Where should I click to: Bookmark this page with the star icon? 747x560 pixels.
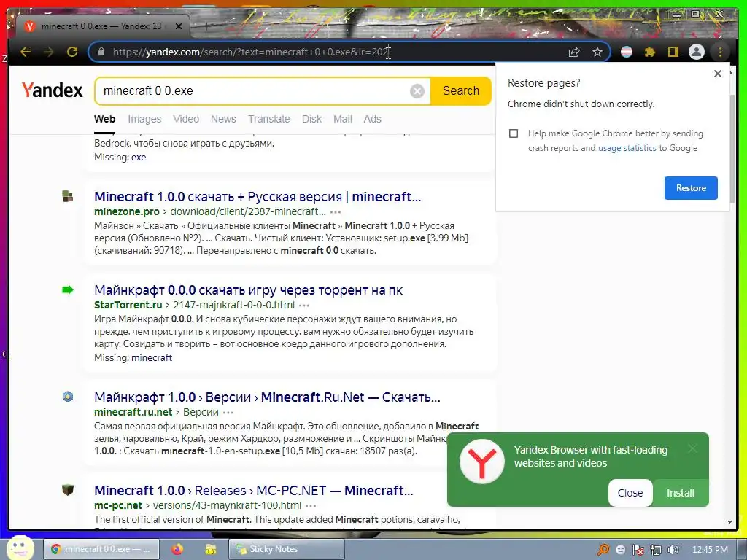tap(597, 52)
